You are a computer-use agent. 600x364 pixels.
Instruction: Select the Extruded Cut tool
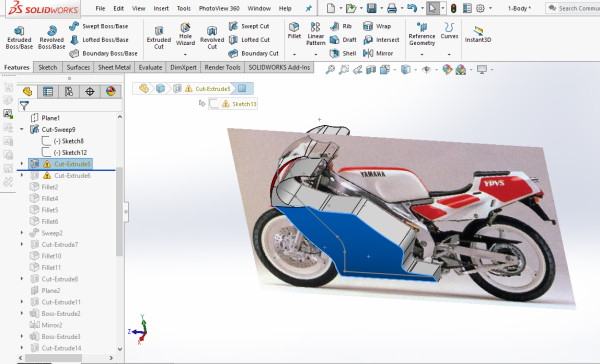point(159,37)
